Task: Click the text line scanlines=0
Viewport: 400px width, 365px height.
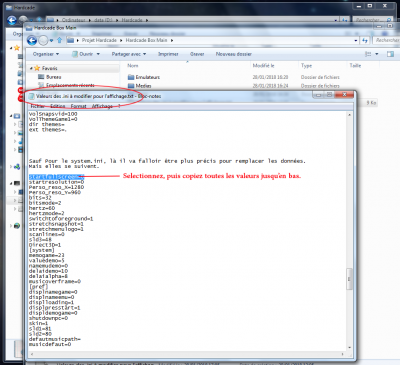Action: coord(47,234)
